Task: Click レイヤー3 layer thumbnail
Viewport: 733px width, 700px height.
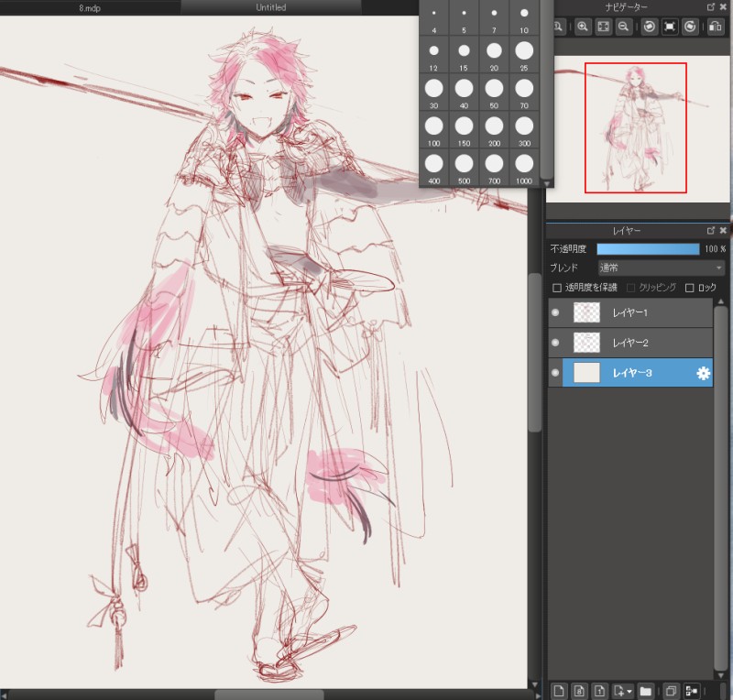Action: point(586,373)
